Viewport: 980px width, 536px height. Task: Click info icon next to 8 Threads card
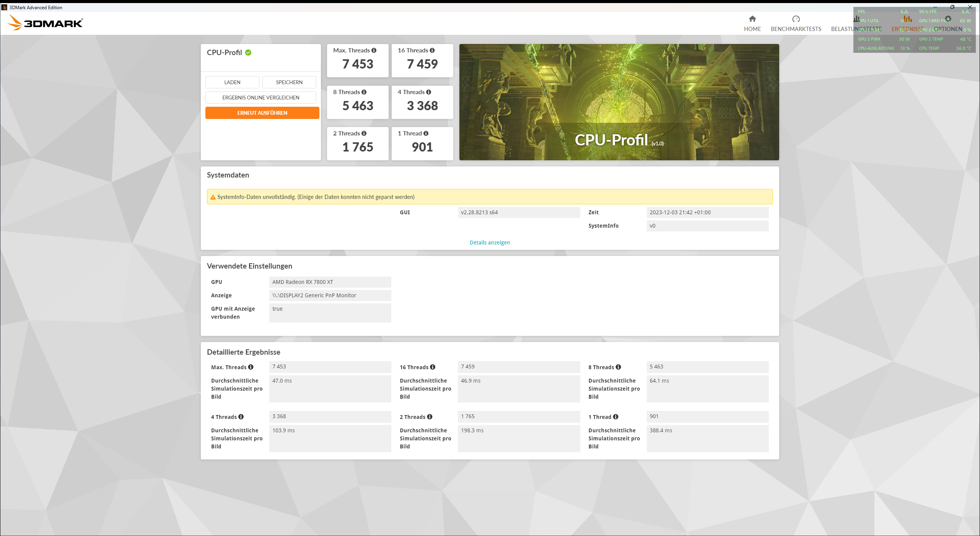[x=364, y=92]
